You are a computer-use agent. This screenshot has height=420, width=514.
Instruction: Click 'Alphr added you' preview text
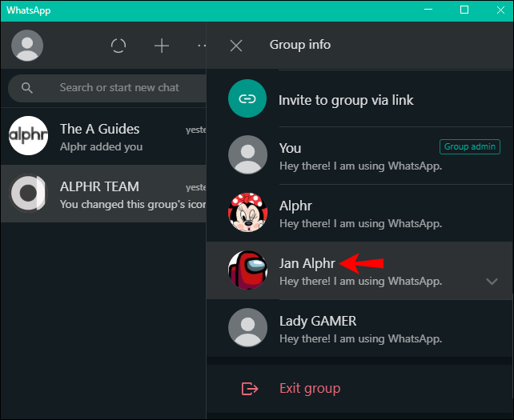[102, 146]
